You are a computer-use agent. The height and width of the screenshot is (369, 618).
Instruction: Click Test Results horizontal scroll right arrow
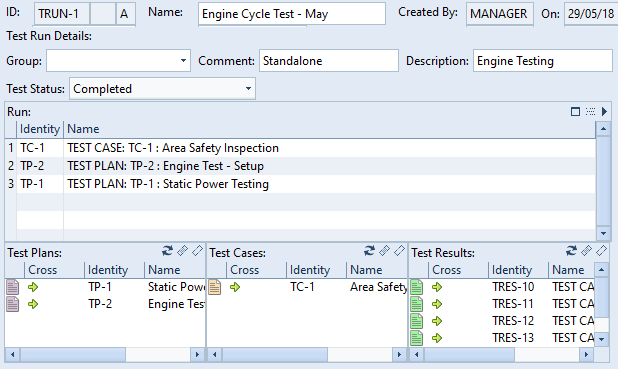click(x=586, y=354)
